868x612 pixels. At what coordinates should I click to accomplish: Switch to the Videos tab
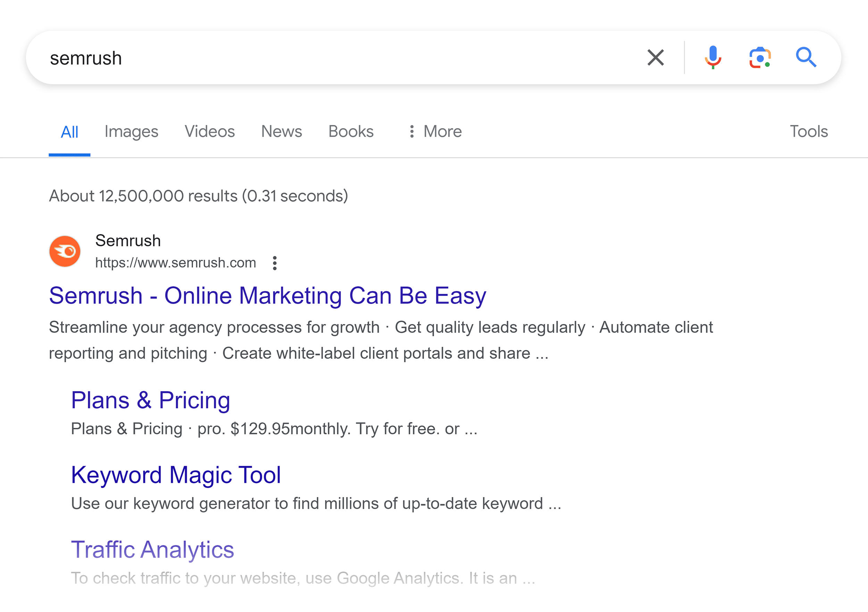[x=209, y=131]
